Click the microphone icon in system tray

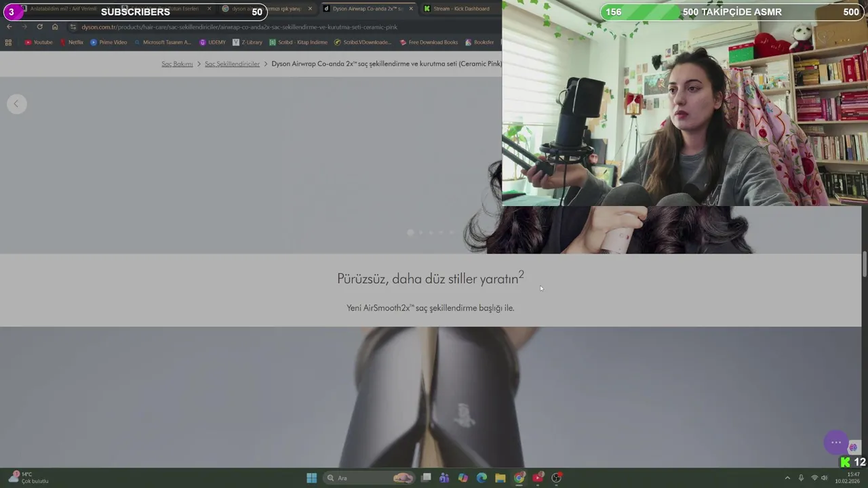[801, 478]
